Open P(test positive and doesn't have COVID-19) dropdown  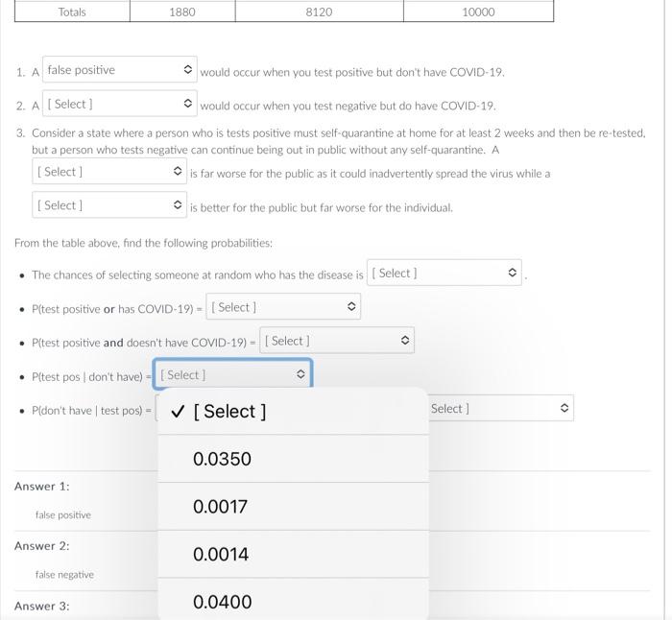(x=337, y=341)
